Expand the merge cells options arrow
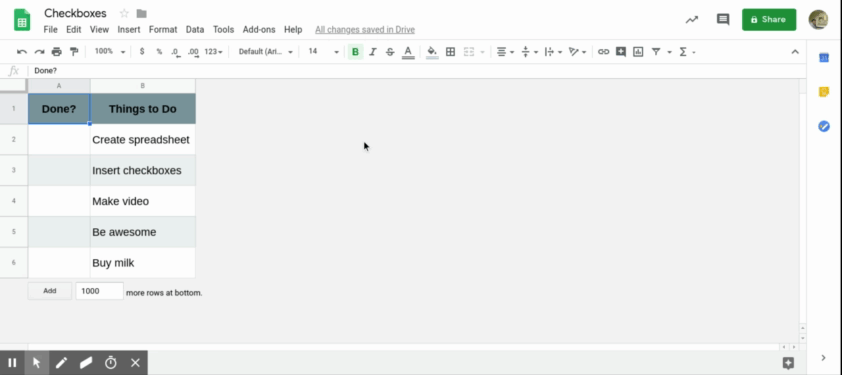This screenshot has height=375, width=842. coord(482,52)
